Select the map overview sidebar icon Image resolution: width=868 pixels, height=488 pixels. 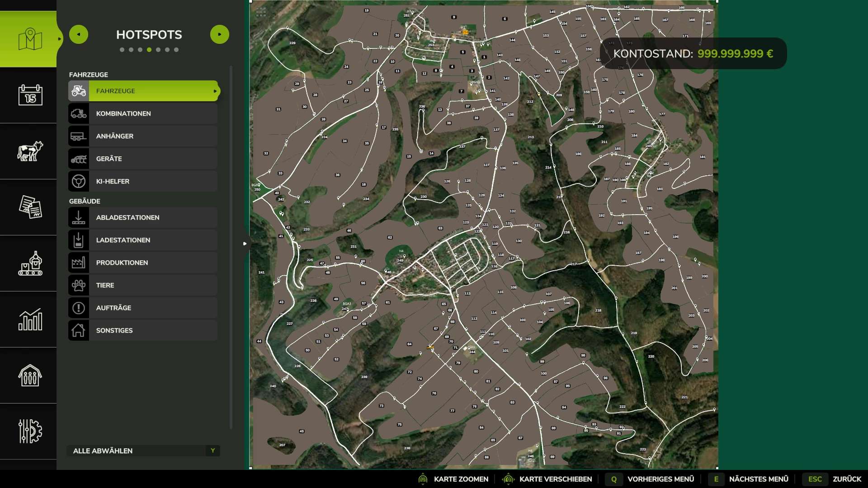click(x=30, y=39)
